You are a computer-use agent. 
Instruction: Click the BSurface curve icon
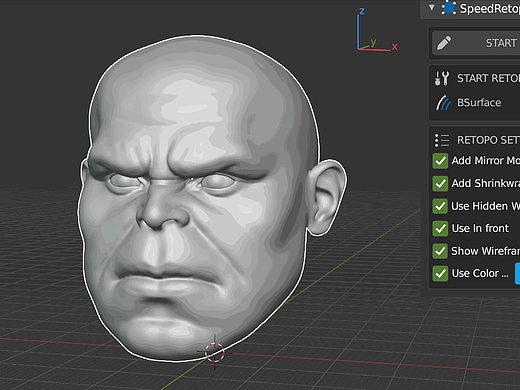(444, 103)
